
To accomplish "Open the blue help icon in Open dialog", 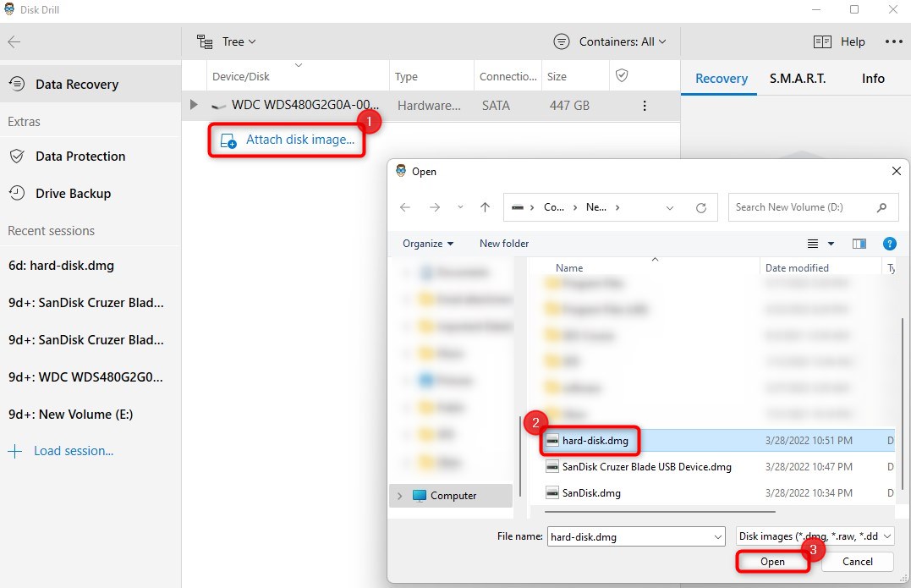I will coord(890,244).
